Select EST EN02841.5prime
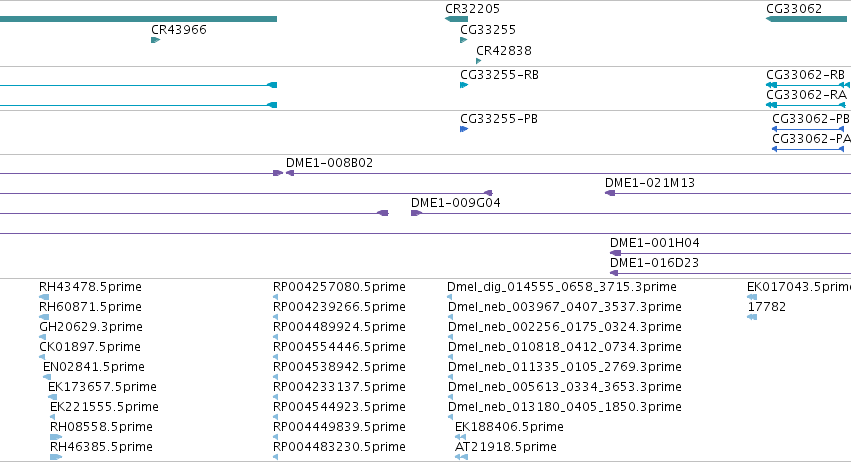Image resolution: width=851 pixels, height=462 pixels. (94, 368)
